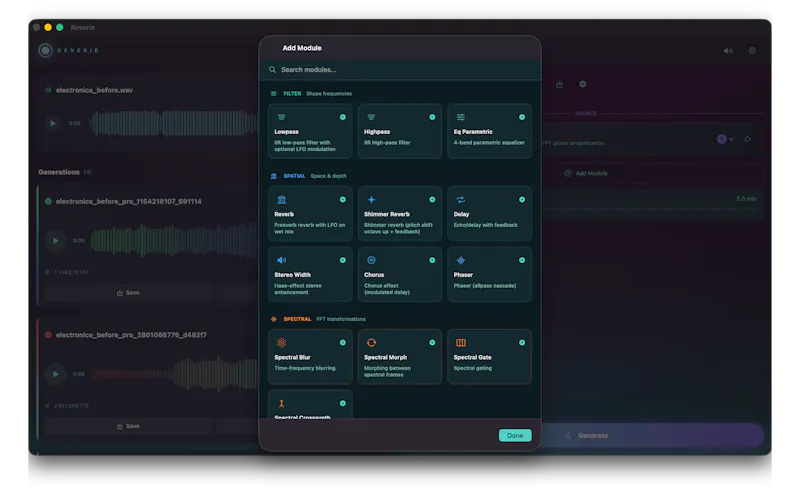Click the "Add Module" dialog title
This screenshot has width=800, height=493.
[x=302, y=48]
